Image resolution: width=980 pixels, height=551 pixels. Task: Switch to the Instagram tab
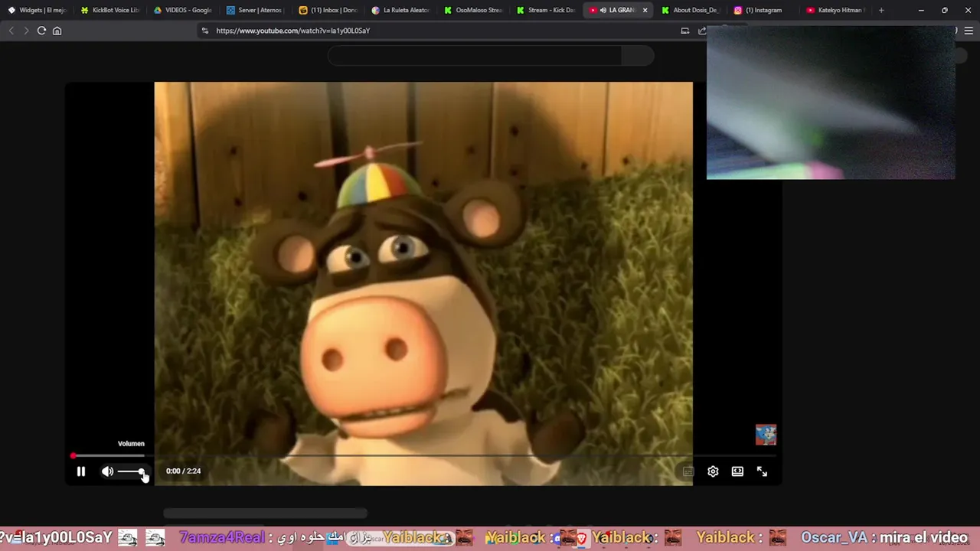pyautogui.click(x=764, y=10)
